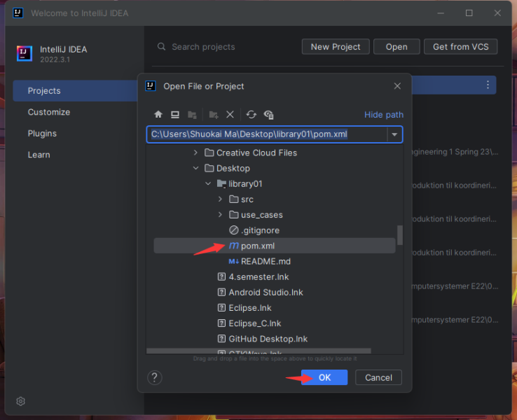Select Eclipse.lnk shortcut

244,308
